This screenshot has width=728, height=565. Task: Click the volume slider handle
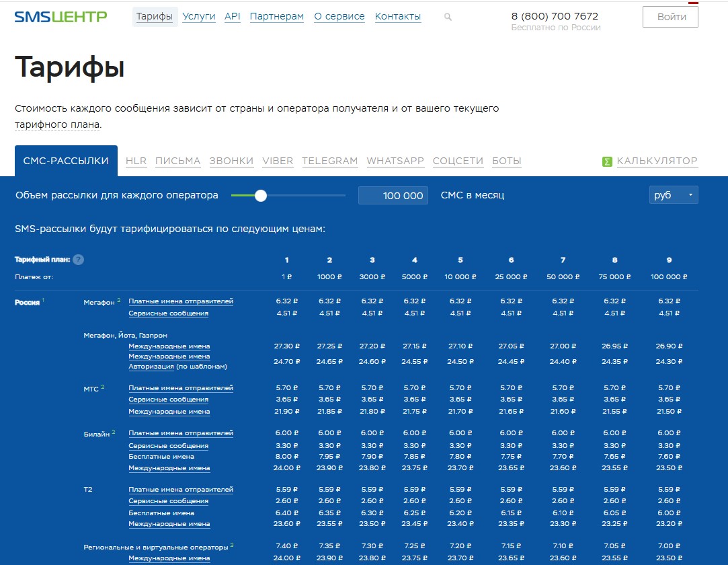point(261,196)
